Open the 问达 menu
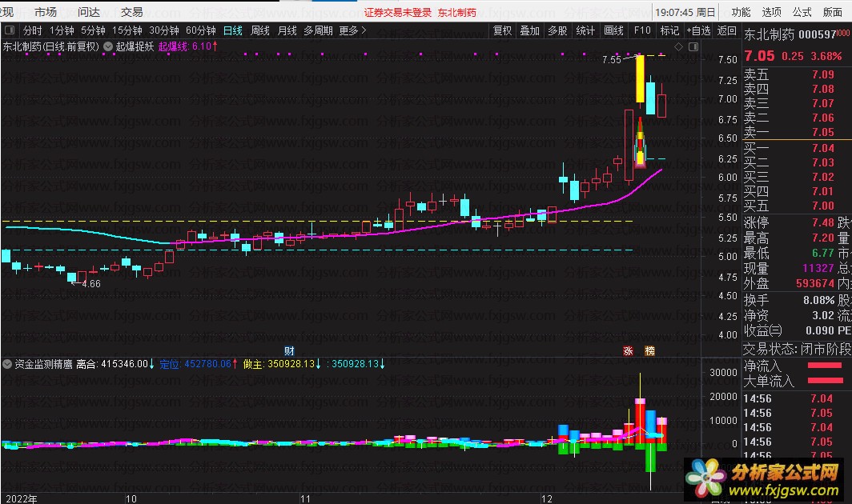 pos(89,12)
